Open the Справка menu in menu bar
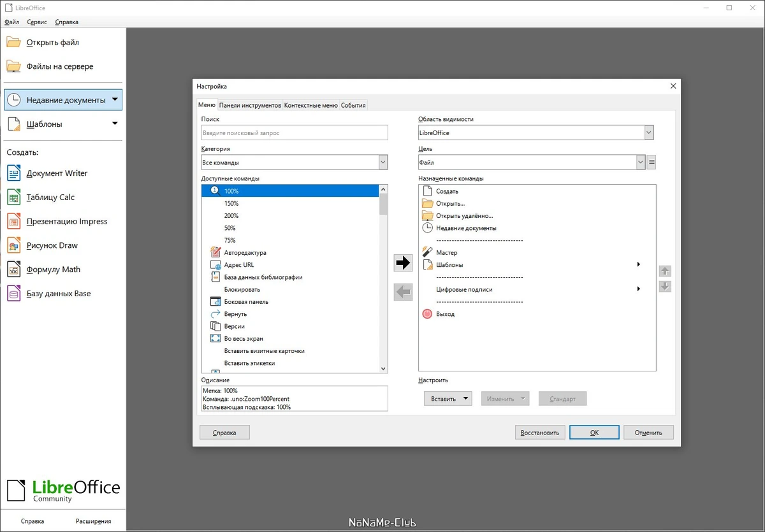The image size is (765, 532). pos(67,22)
